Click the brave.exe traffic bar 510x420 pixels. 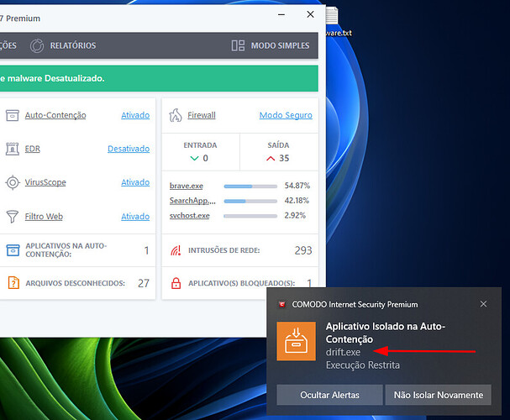coord(250,186)
